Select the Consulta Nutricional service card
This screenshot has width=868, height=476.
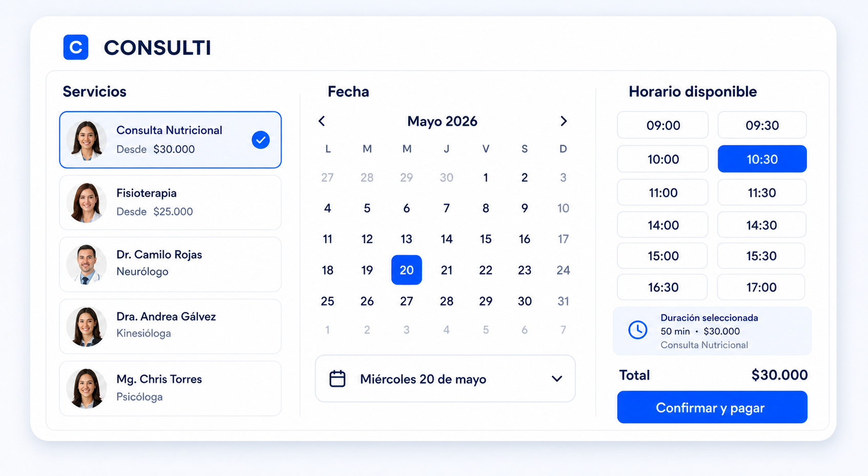click(170, 140)
